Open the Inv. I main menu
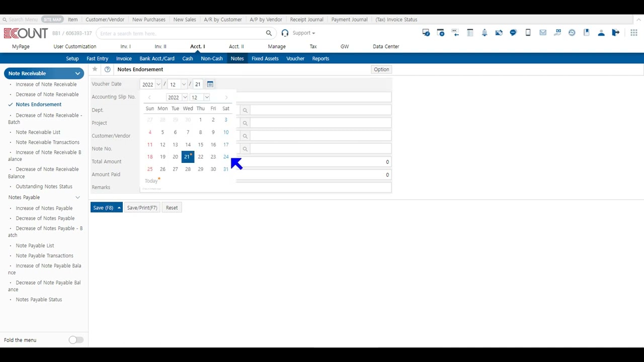 point(125,46)
